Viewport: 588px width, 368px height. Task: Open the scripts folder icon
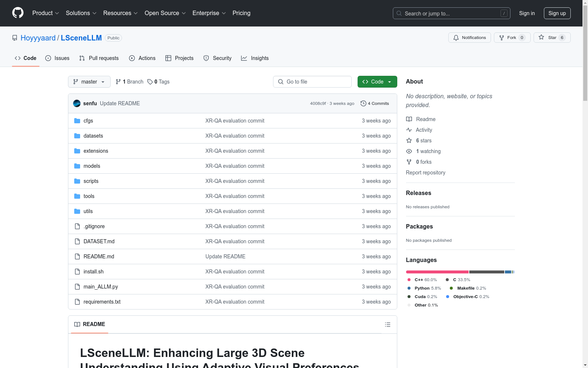(77, 181)
